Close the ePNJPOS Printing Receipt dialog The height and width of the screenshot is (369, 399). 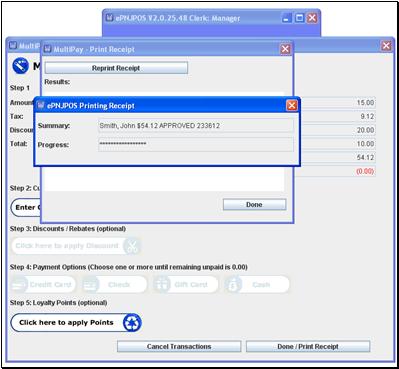[292, 106]
